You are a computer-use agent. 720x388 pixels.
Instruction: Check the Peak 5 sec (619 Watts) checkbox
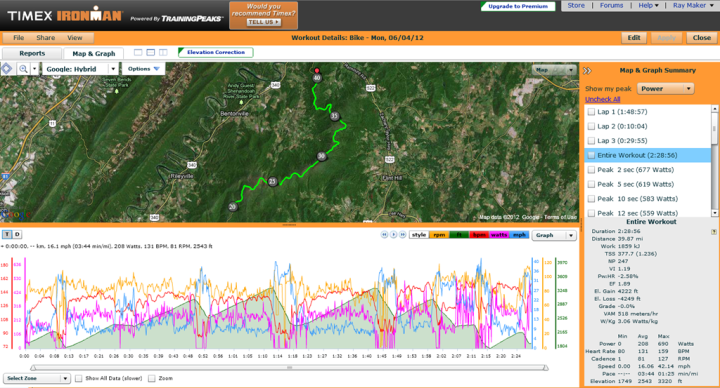pyautogui.click(x=591, y=184)
